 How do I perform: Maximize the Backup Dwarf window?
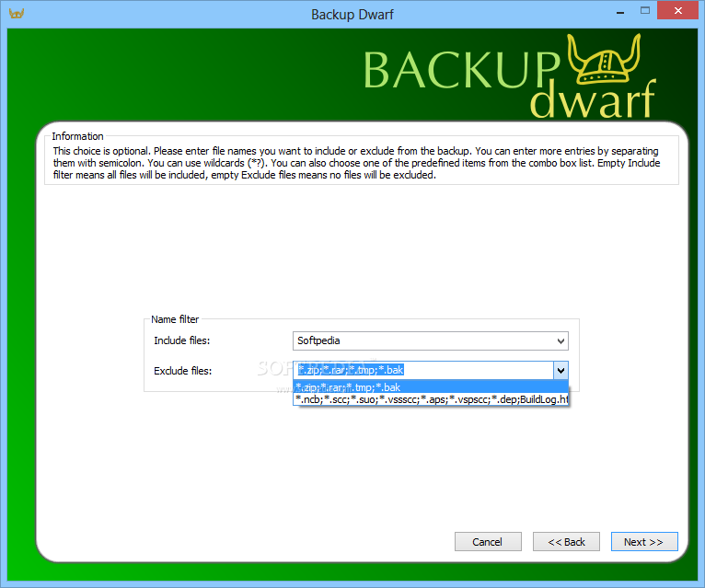click(645, 11)
